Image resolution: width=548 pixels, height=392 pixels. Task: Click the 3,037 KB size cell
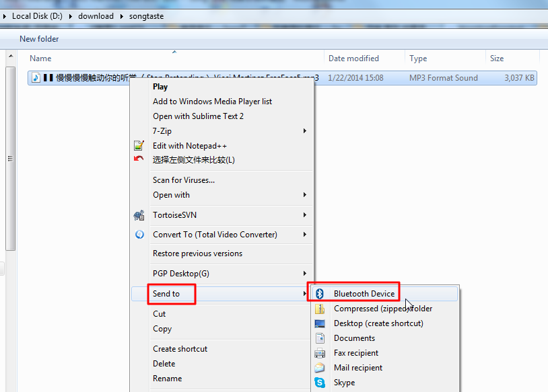click(x=519, y=78)
